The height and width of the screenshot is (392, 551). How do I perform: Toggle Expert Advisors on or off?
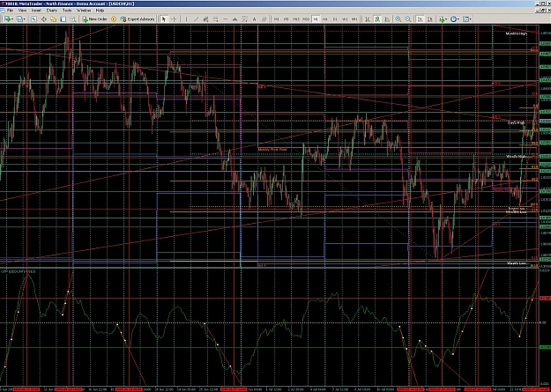click(138, 19)
